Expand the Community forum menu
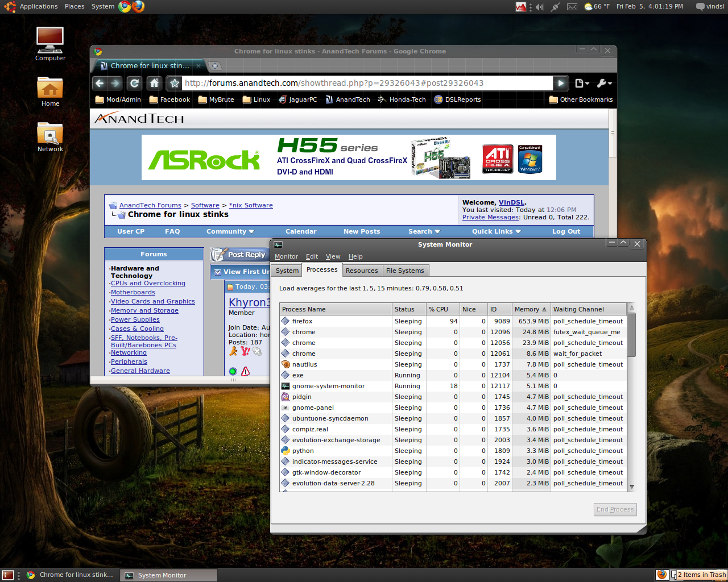Viewport: 728px width, 582px height. [230, 231]
